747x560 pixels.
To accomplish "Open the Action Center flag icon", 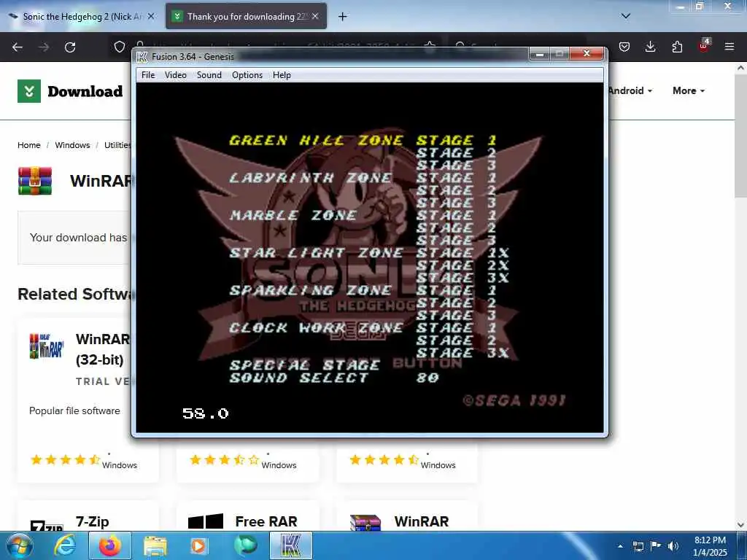I will [656, 545].
